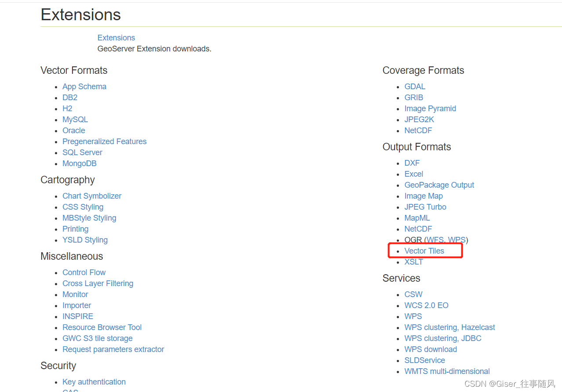The image size is (562, 392).
Task: Select the Key authentication link
Action: (94, 382)
